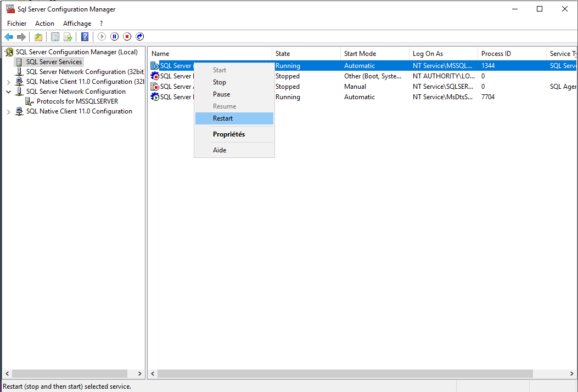Click the Up One Level folder icon
This screenshot has height=392, width=578.
pos(38,37)
